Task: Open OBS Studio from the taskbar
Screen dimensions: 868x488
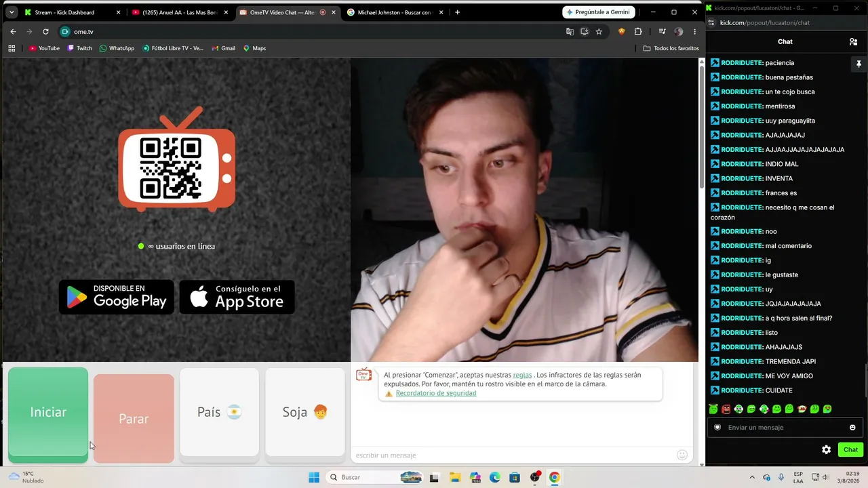Action: click(x=535, y=477)
